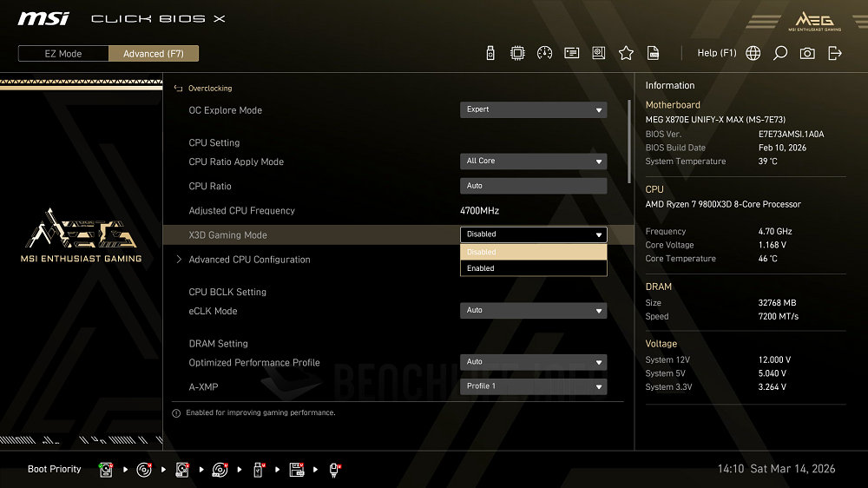Open the log file document icon

[654, 53]
